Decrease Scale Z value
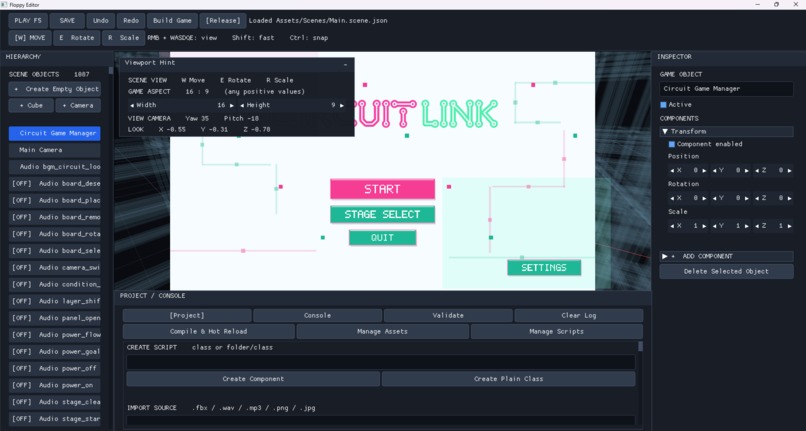 point(757,226)
